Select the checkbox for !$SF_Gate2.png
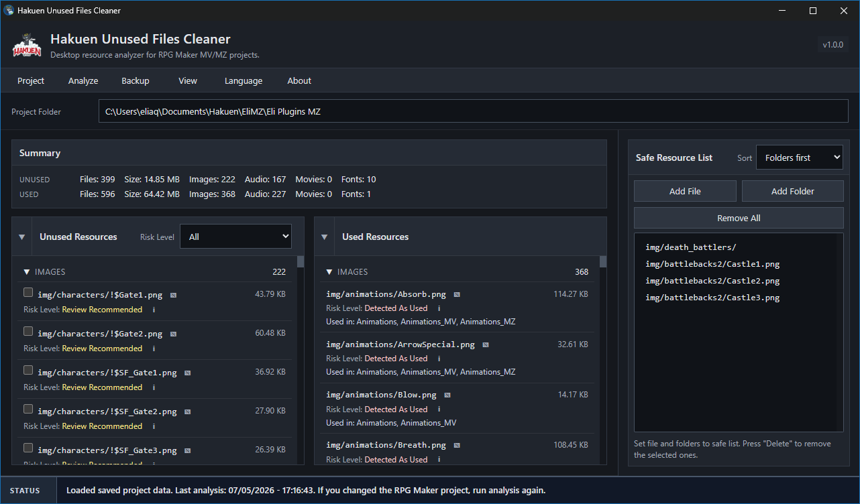 coord(28,409)
